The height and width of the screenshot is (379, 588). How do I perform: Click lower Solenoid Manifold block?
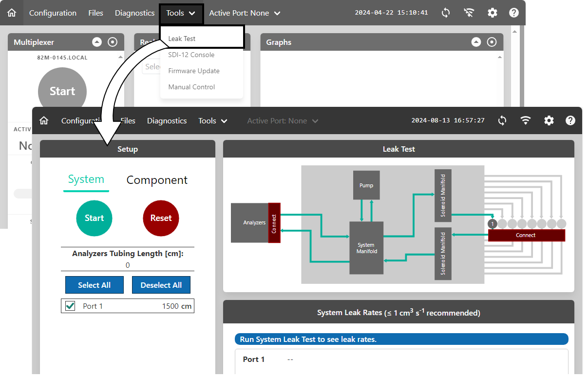click(443, 254)
